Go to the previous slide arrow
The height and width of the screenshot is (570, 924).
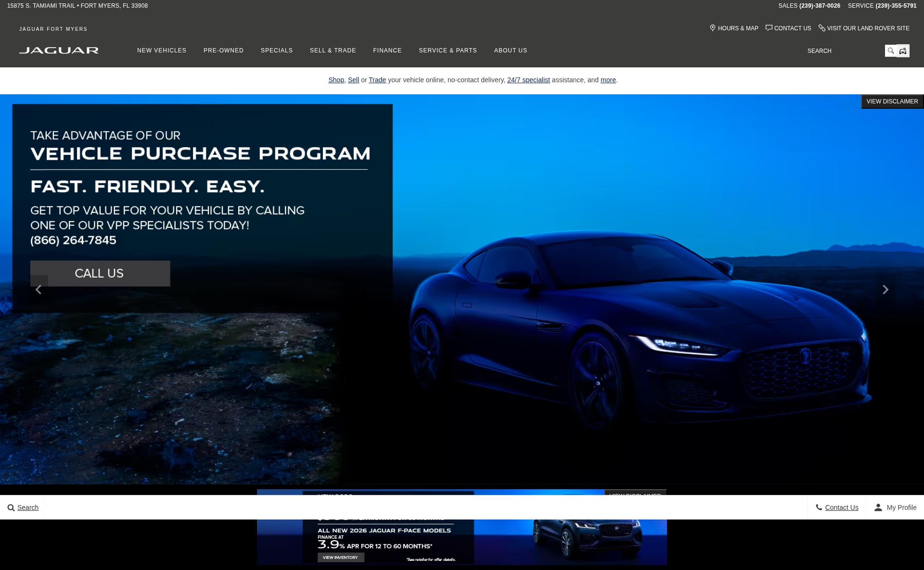point(39,290)
